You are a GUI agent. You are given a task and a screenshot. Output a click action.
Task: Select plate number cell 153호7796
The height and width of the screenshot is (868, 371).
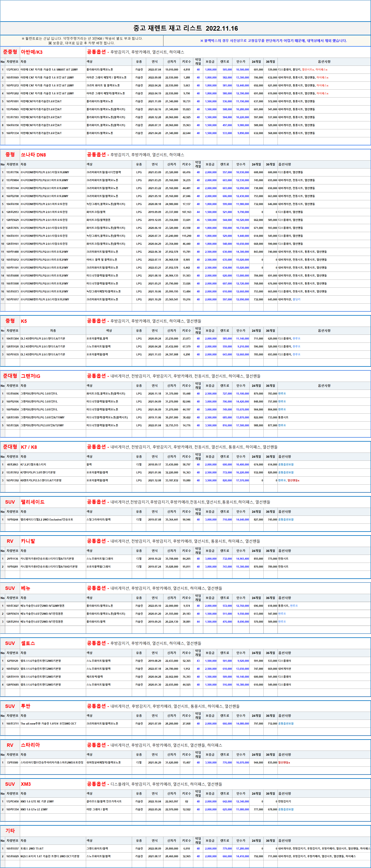click(13, 172)
